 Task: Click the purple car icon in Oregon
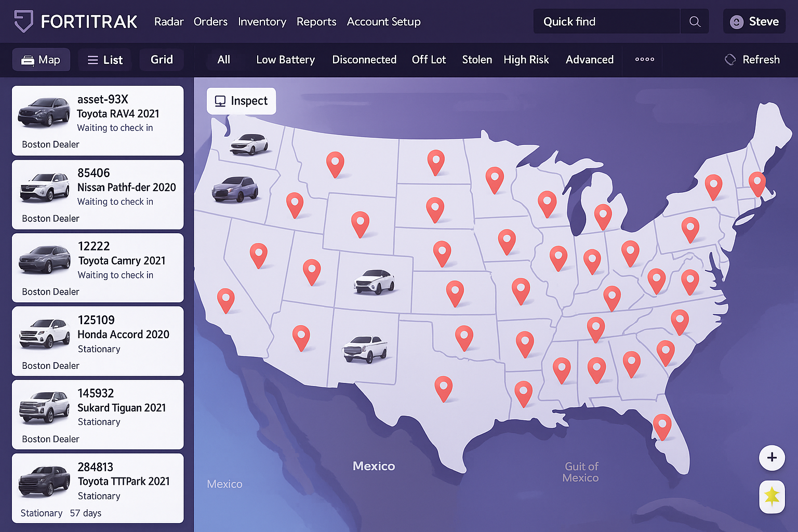(x=235, y=189)
